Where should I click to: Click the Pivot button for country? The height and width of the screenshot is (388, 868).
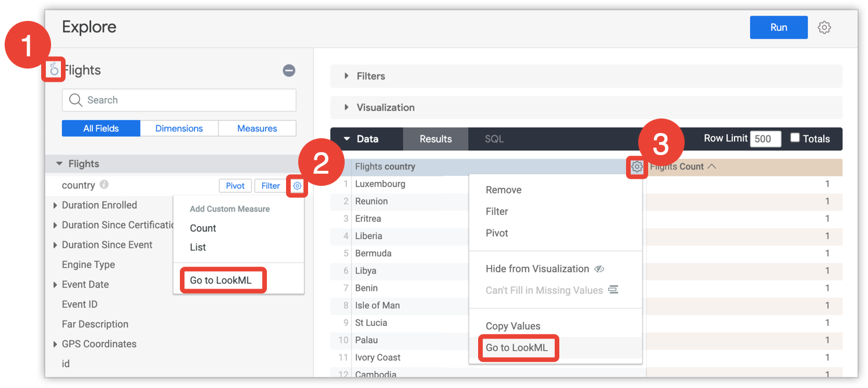235,186
